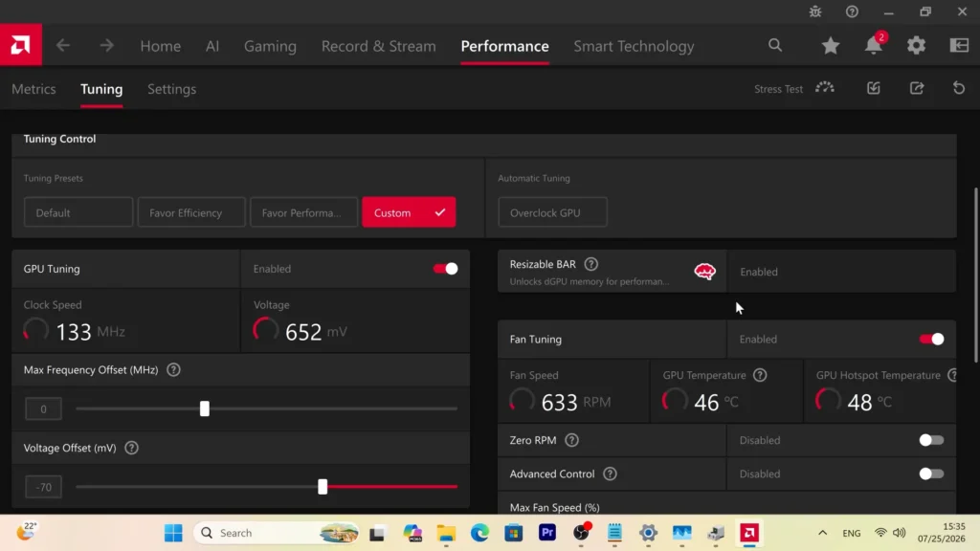
Task: Select Favor Performance preset
Action: 303,212
